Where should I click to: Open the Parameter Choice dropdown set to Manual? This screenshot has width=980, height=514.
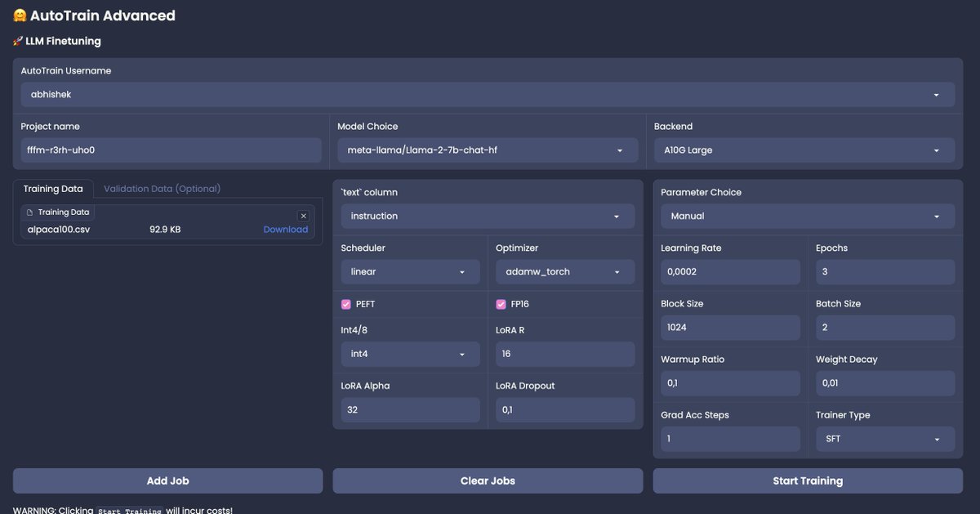(807, 216)
